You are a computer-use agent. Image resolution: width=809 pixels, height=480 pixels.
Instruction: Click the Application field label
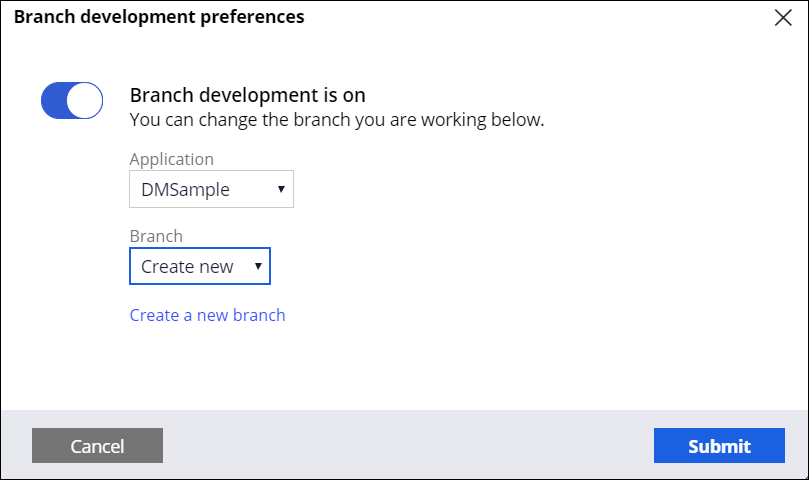click(x=171, y=159)
